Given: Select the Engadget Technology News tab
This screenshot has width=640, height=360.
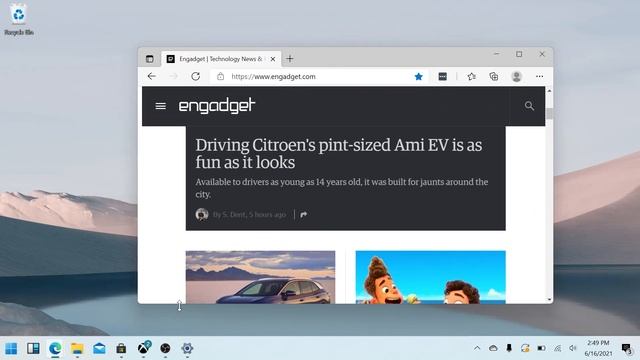Looking at the screenshot, I should coord(221,59).
